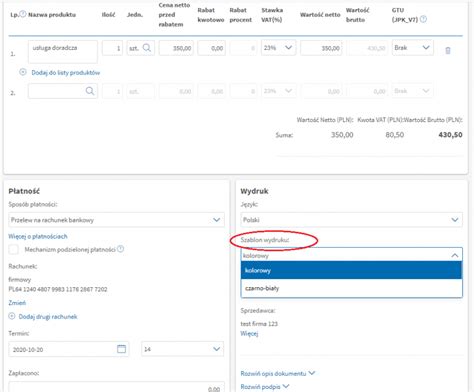
Task: Edit product name field usługa doradcza
Action: point(63,52)
